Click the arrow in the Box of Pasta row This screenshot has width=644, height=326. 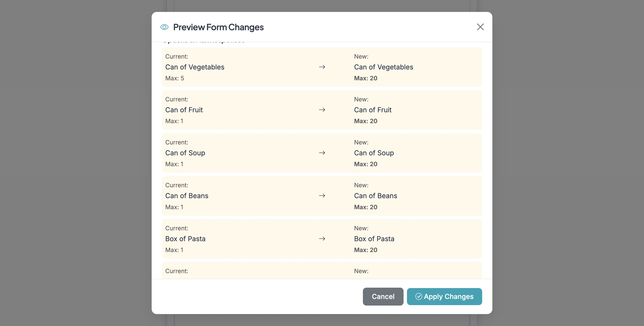322,238
